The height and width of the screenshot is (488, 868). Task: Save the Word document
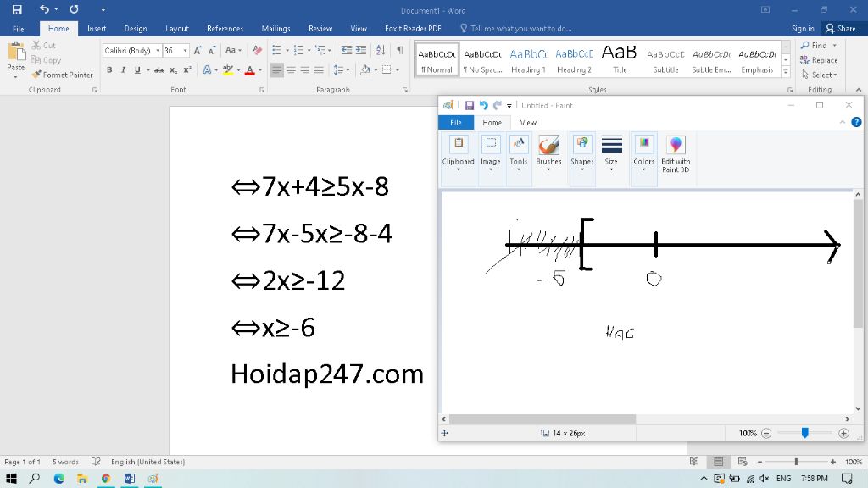[17, 9]
